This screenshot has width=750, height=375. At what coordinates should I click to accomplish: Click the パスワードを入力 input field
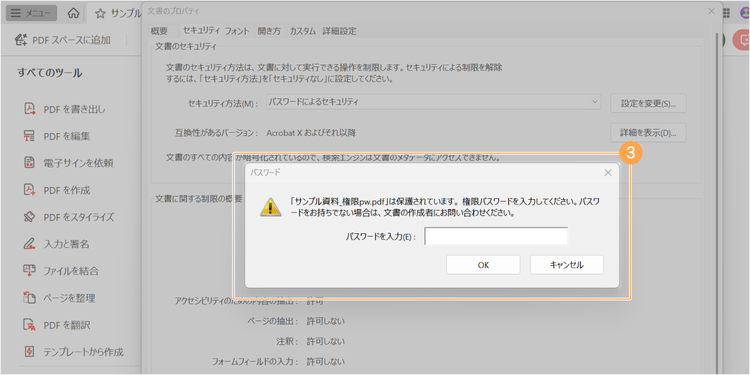pos(496,236)
